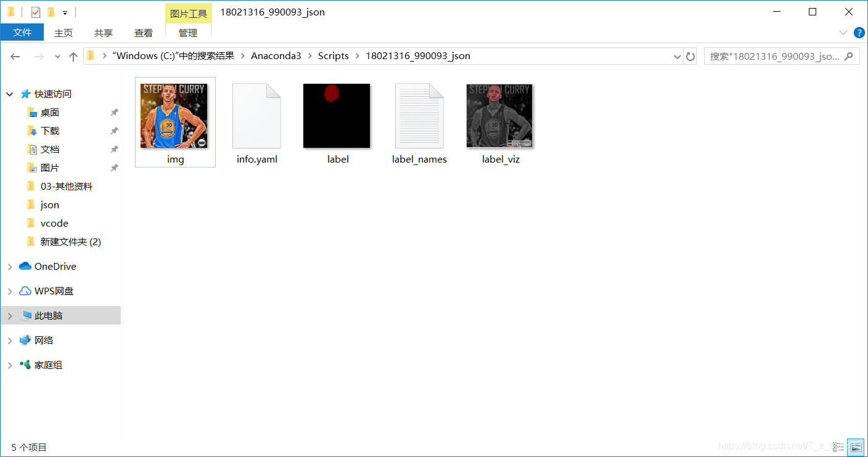Click the 18021316_990093_json breadcrumb
The height and width of the screenshot is (457, 868).
[x=418, y=55]
